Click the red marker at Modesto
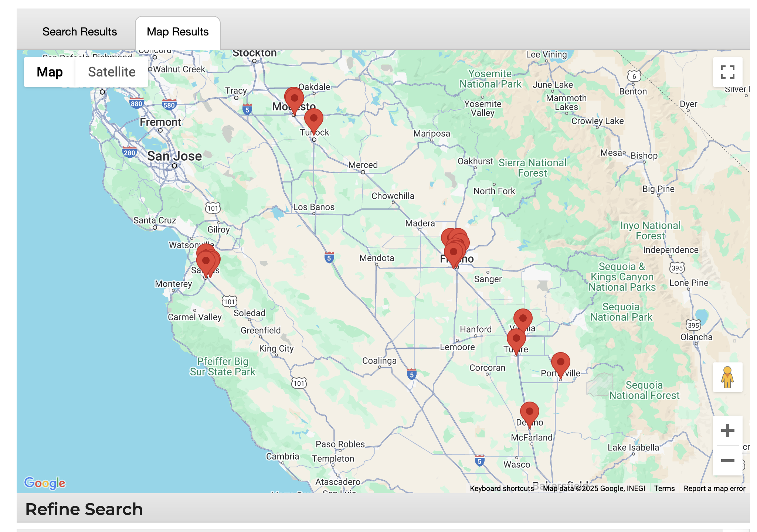Screen dimensions: 757x532 (295, 99)
